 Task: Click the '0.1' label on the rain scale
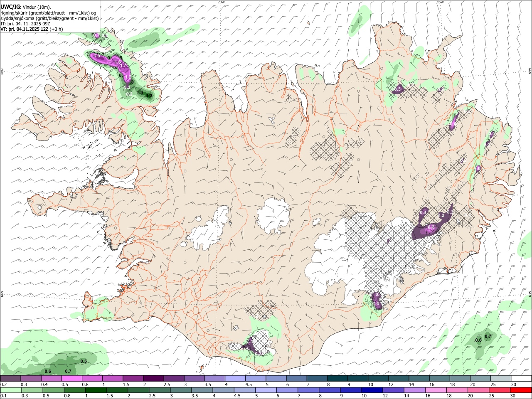[x=3, y=396]
